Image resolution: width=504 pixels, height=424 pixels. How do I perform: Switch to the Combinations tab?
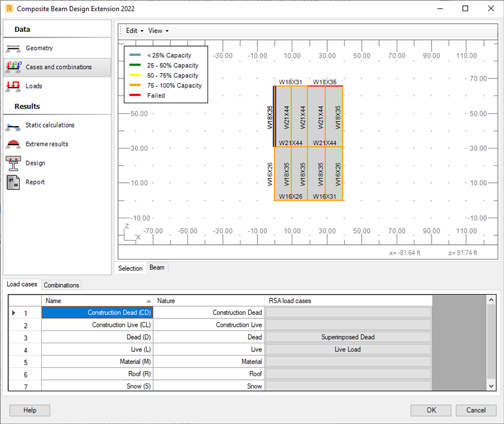pyautogui.click(x=61, y=285)
